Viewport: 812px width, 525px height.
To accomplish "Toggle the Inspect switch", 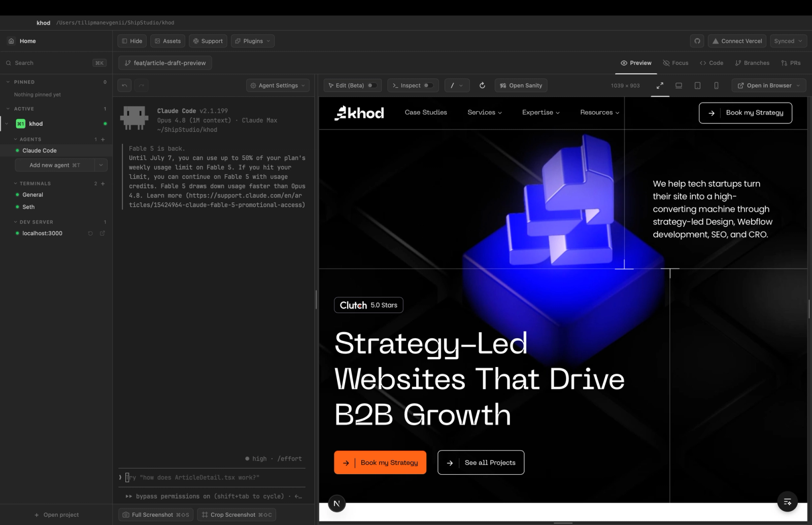I will click(x=428, y=85).
